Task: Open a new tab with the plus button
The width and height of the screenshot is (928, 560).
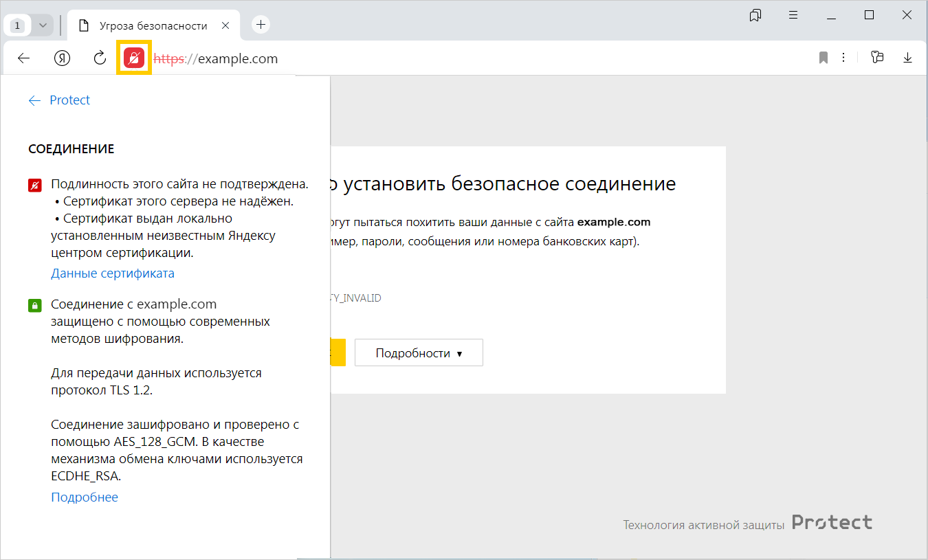Action: (x=261, y=25)
